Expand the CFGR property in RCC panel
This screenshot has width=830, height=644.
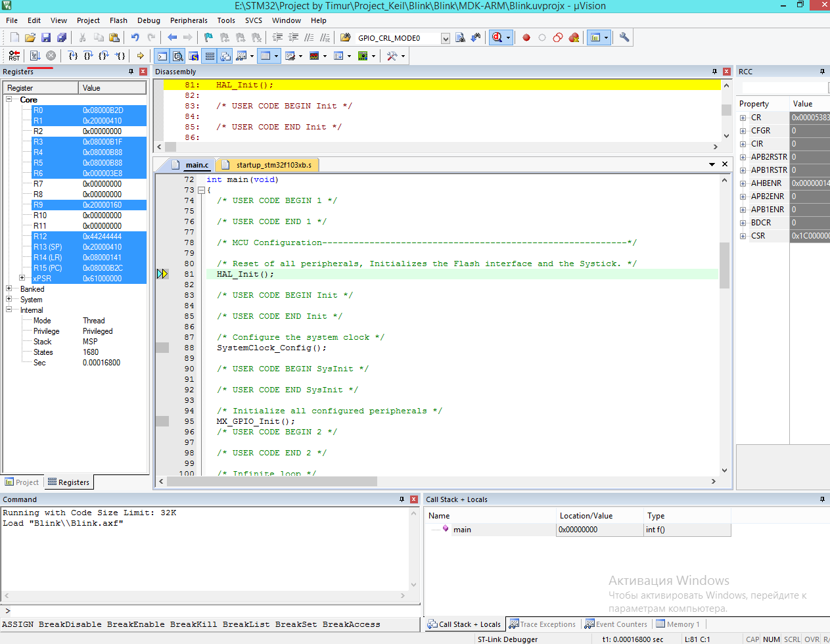pos(743,131)
